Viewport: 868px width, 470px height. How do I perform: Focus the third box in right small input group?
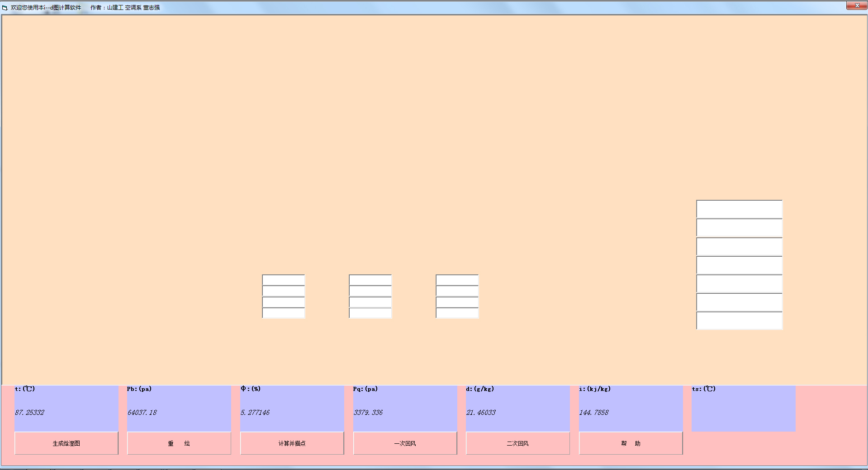click(457, 302)
